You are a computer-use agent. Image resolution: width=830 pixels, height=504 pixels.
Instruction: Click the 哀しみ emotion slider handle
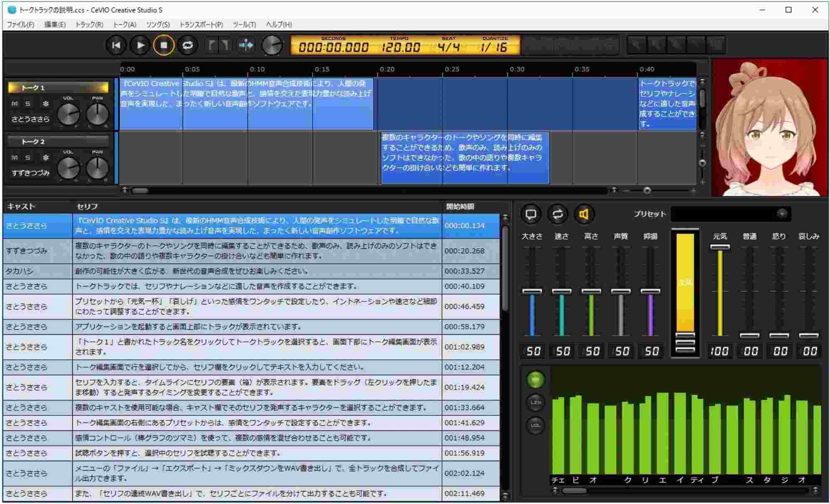click(809, 335)
